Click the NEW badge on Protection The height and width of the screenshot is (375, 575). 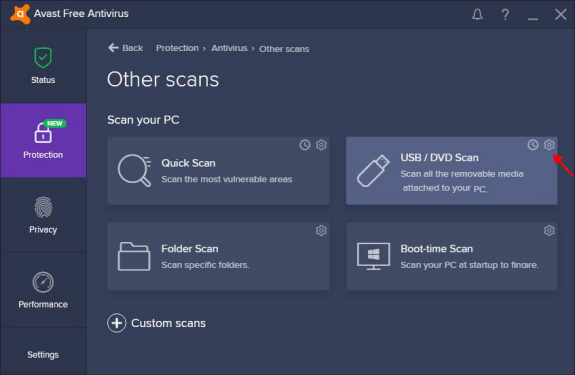click(x=55, y=124)
